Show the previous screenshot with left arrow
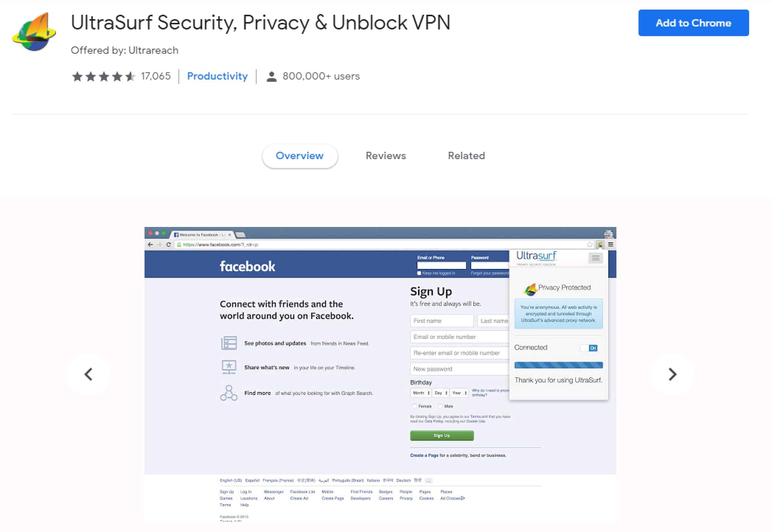This screenshot has height=532, width=772. [x=88, y=374]
